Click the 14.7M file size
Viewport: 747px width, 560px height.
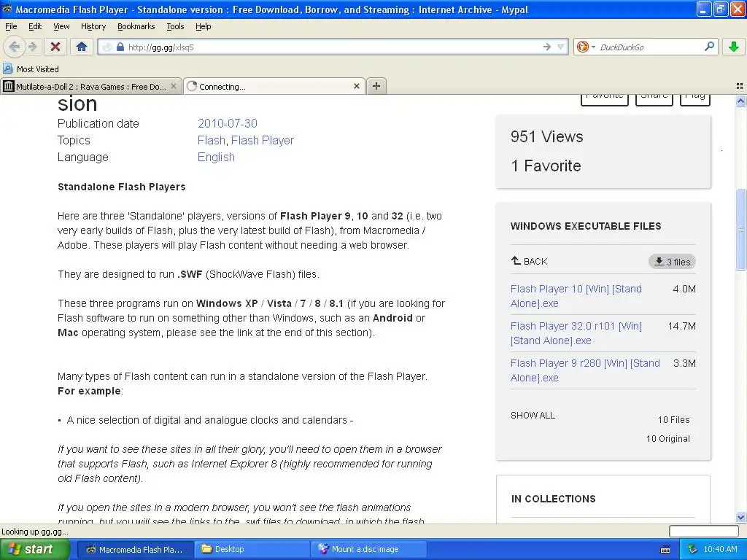[x=682, y=326]
